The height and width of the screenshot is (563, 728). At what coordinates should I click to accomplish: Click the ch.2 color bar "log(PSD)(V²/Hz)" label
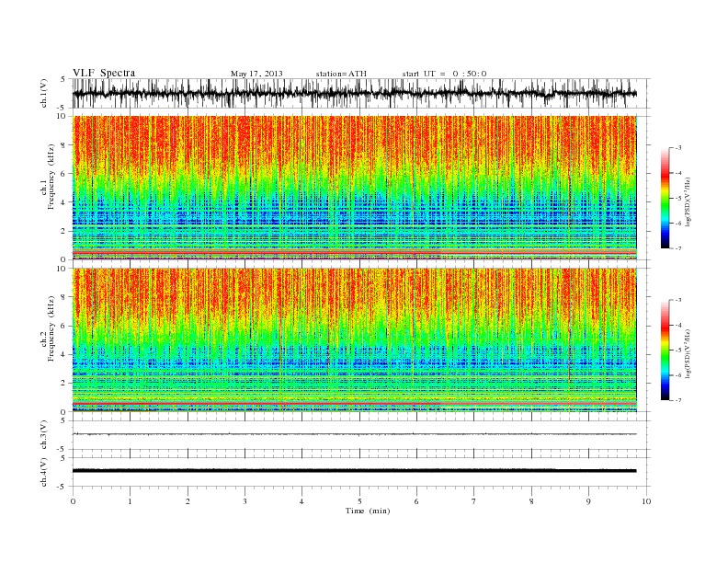click(688, 354)
